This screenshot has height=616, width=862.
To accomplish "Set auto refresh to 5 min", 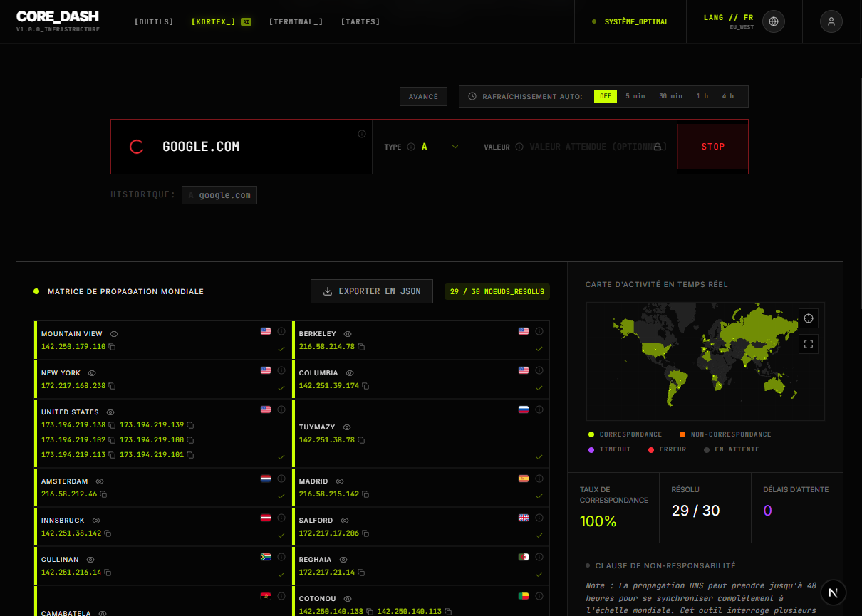I will point(635,96).
